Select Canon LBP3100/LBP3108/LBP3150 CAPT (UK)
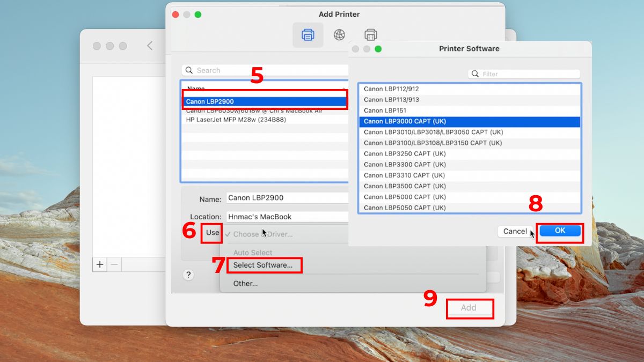 (x=470, y=143)
